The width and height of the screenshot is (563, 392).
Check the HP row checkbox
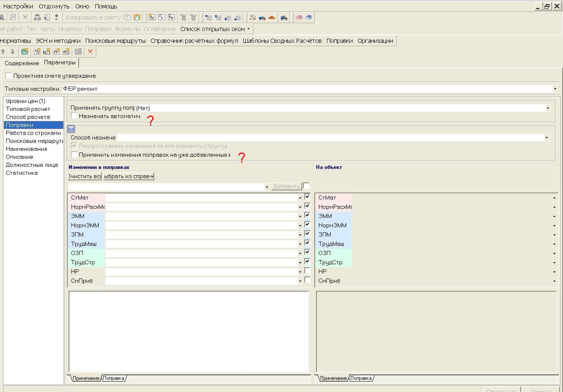click(307, 271)
